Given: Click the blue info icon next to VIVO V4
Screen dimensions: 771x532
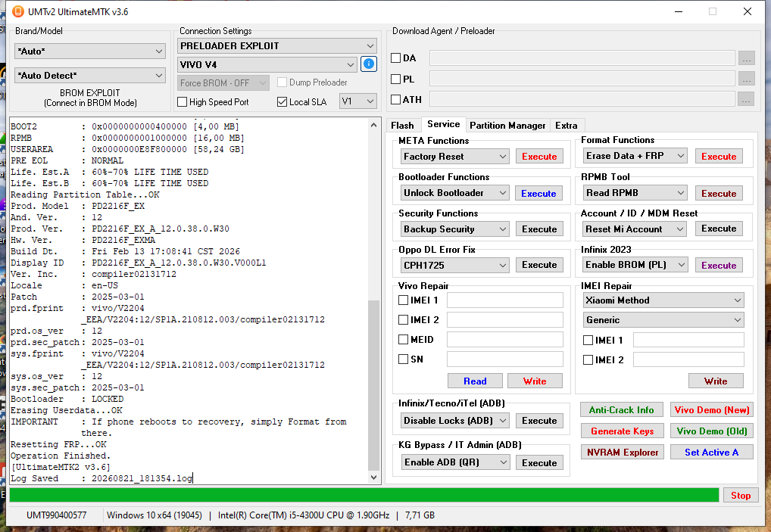Looking at the screenshot, I should (x=369, y=64).
